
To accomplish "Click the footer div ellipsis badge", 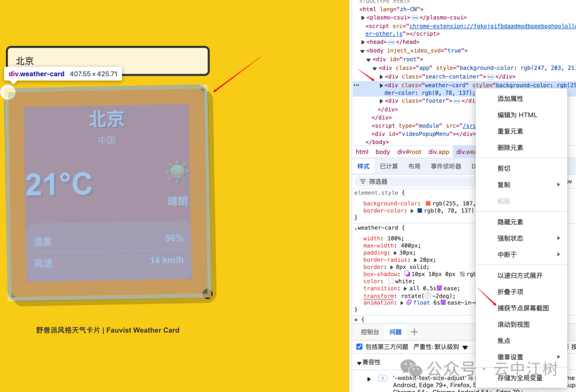I will 457,101.
